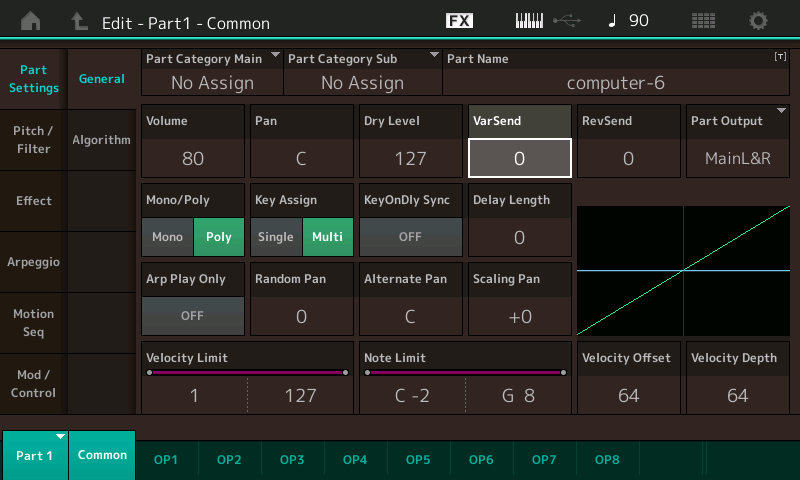Go to the Home screen icon
Viewport: 800px width, 480px height.
point(31,20)
